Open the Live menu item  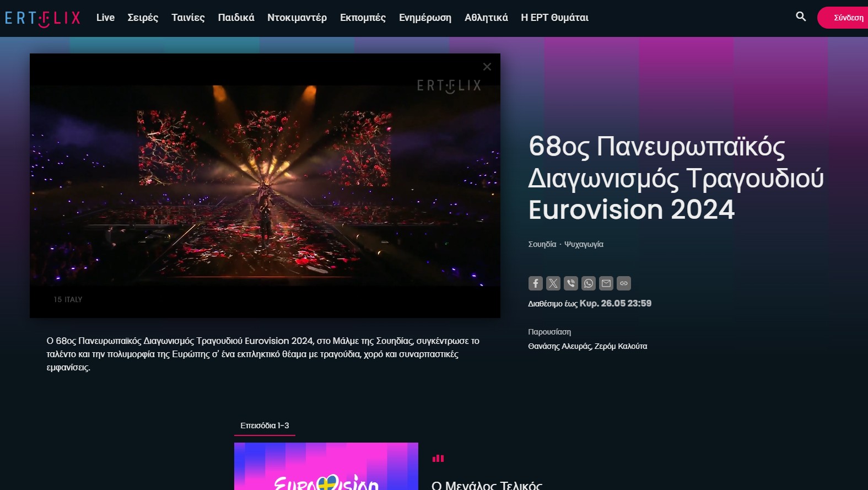tap(105, 18)
